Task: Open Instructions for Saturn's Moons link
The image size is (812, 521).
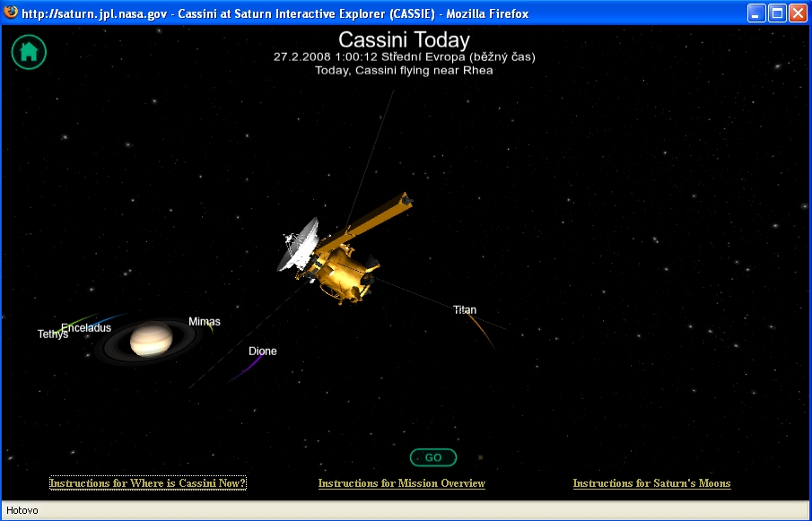Action: tap(651, 483)
